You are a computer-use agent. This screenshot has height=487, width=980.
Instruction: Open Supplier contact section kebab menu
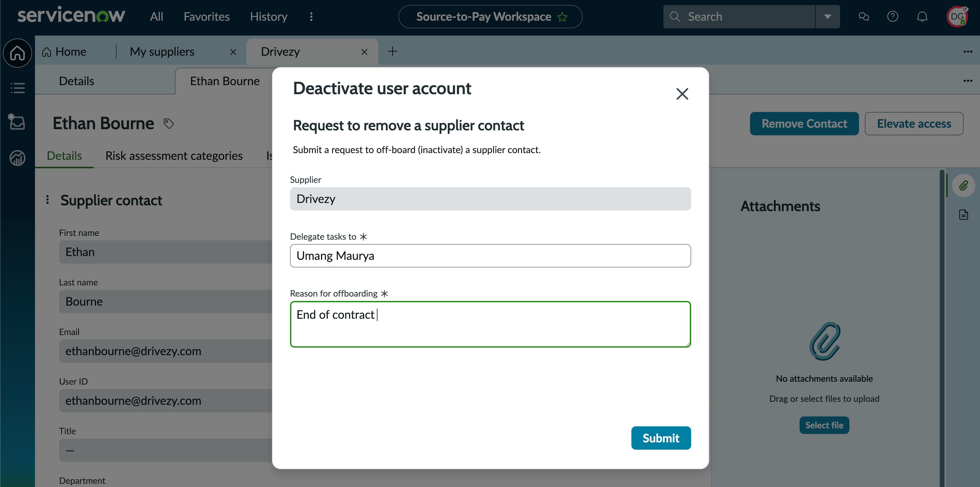coord(48,200)
